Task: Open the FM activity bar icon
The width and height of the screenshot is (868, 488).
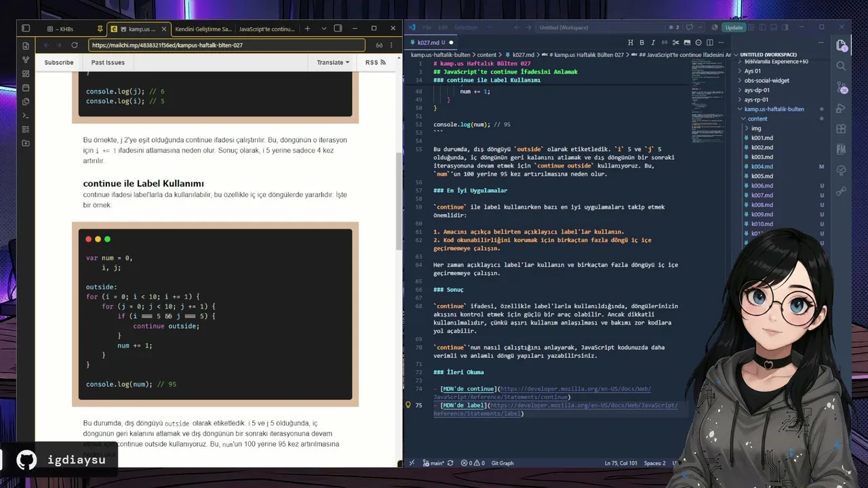Action: 842,149
